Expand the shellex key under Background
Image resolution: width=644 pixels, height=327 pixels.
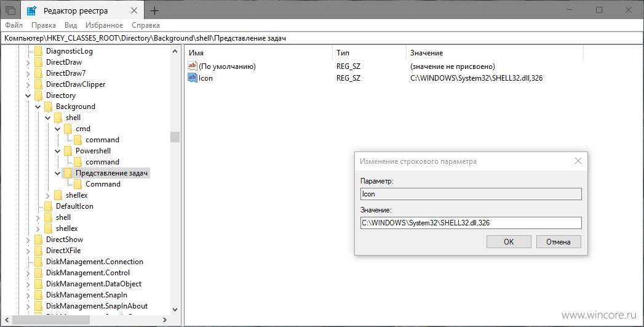[x=47, y=195]
